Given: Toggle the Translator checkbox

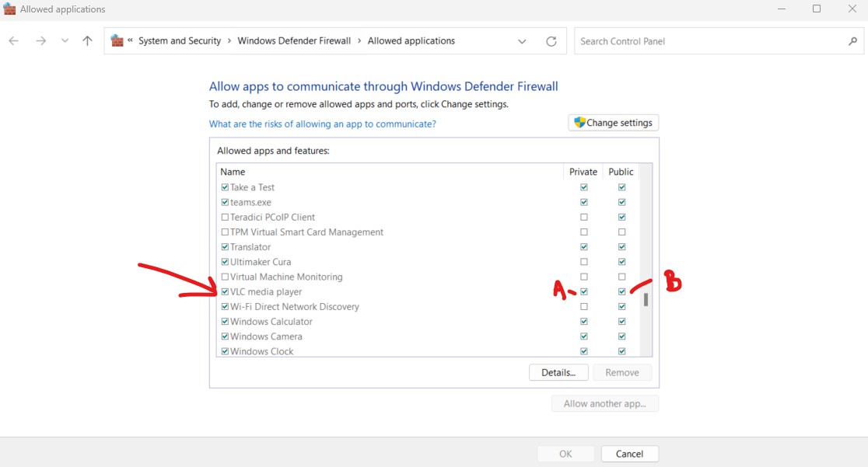Looking at the screenshot, I should pos(225,247).
